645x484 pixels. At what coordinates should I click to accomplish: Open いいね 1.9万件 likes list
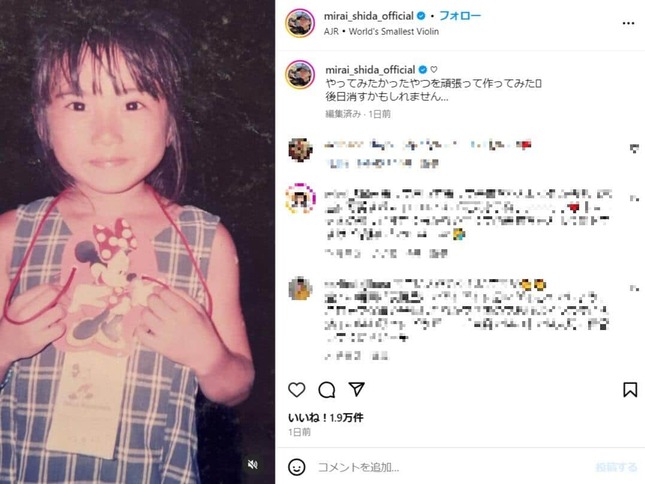tap(325, 417)
